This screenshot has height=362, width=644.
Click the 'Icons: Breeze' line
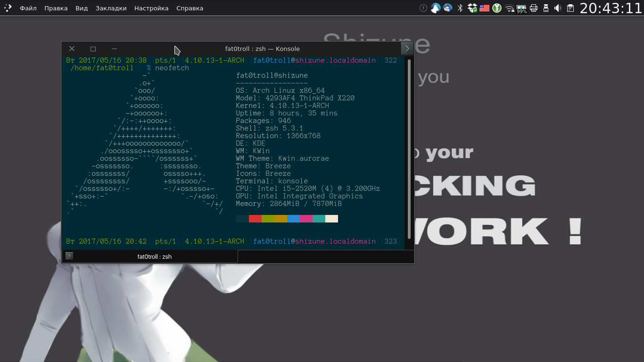(x=264, y=173)
